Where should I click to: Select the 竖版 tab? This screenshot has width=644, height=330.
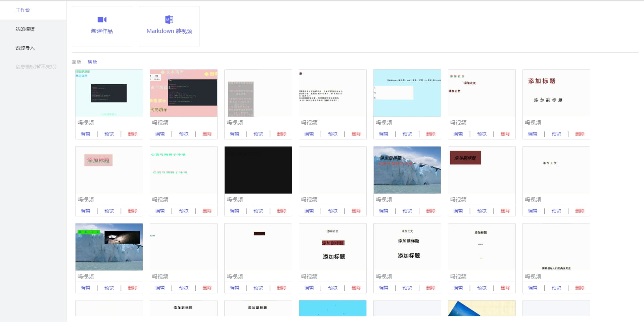[77, 61]
